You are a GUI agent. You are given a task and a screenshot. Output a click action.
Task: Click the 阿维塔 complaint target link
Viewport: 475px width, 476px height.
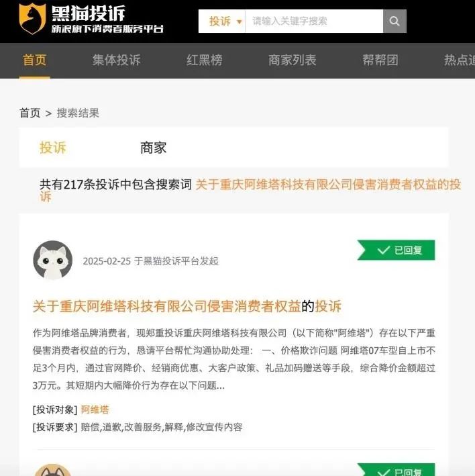pyautogui.click(x=95, y=410)
